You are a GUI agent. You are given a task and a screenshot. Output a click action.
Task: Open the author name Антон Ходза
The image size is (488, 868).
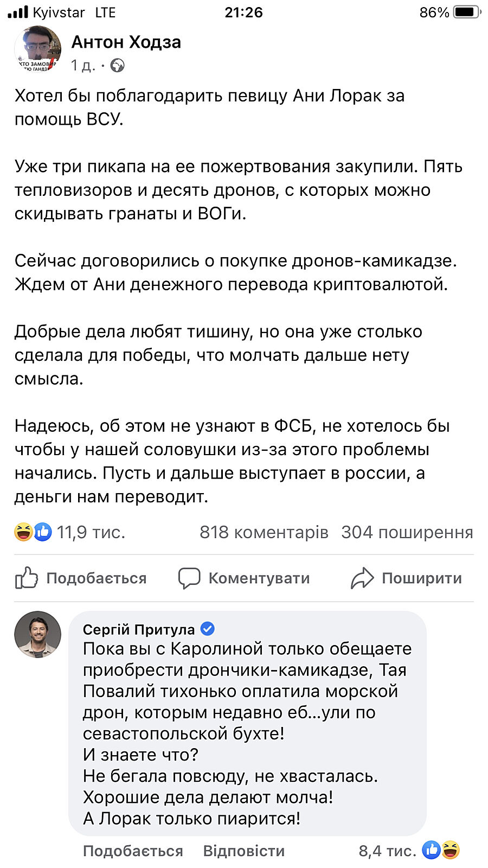tap(126, 42)
